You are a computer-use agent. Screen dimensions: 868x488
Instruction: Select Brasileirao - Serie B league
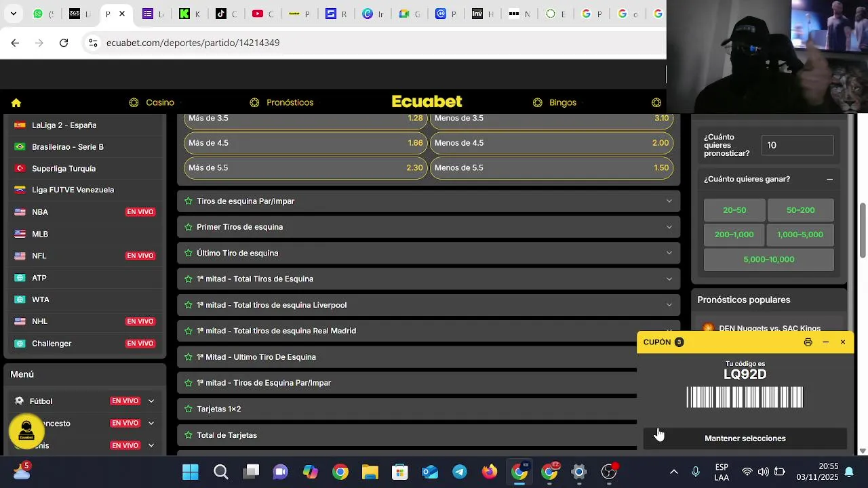point(85,146)
